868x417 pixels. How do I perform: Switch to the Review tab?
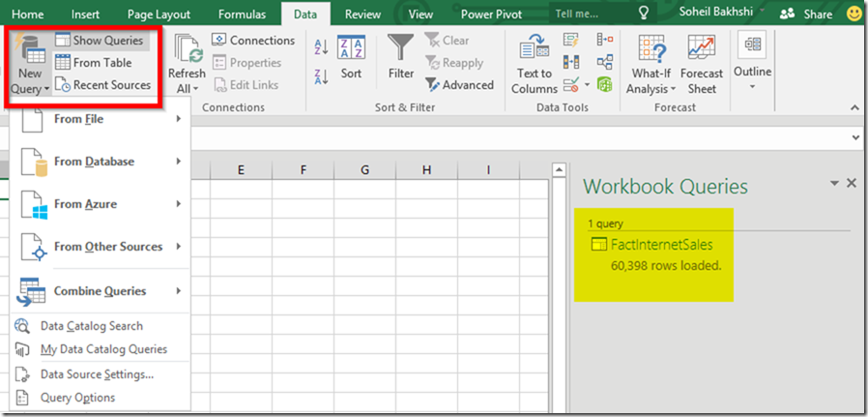point(362,14)
